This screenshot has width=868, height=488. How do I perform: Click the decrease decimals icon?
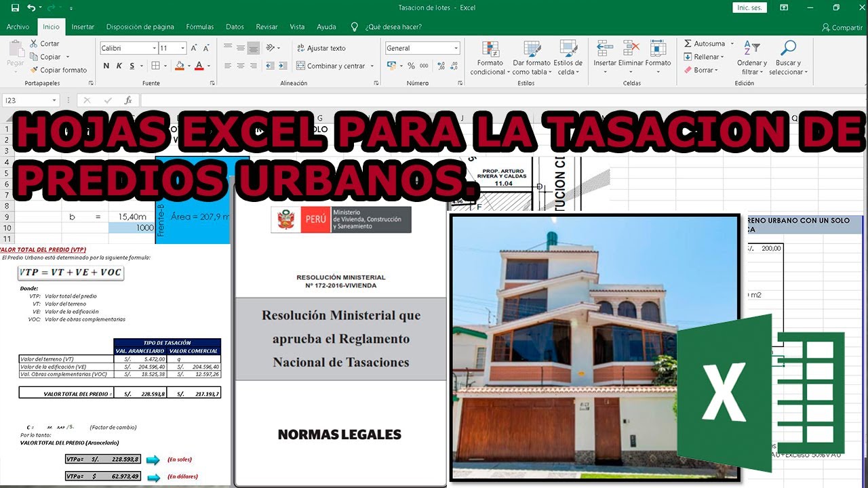coord(453,66)
